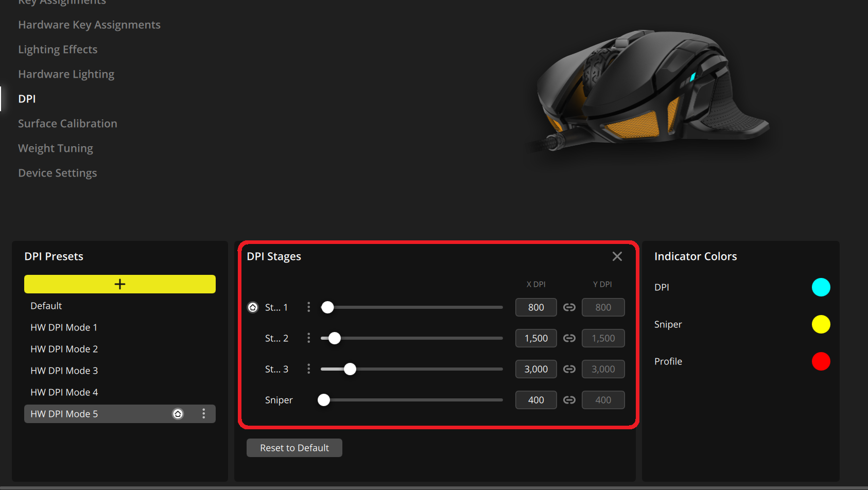
Task: Toggle the X/Y DPI link for Stage 1
Action: pos(569,307)
